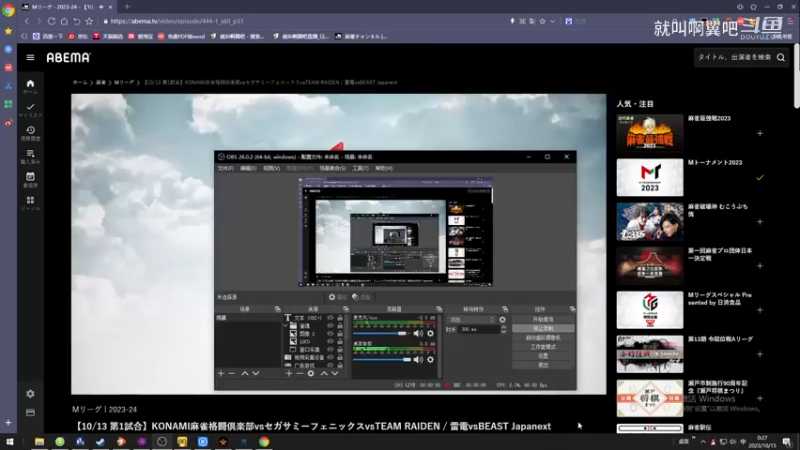
Task: Toggle lock on text (GDI+) source
Action: click(x=340, y=318)
